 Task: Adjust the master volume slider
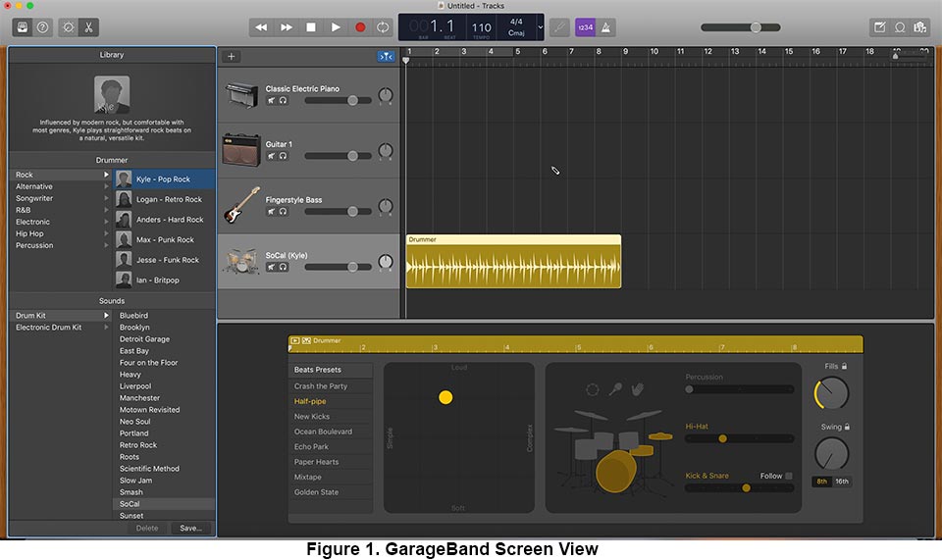740,27
